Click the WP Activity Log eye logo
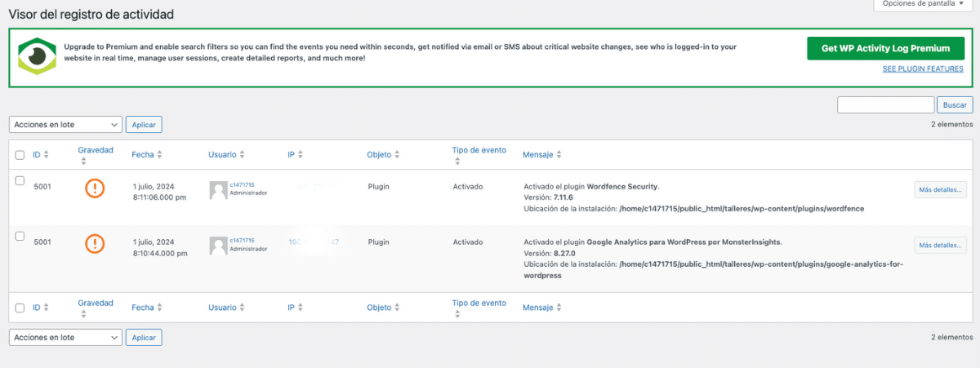Screen dimensions: 980x368 tap(36, 57)
